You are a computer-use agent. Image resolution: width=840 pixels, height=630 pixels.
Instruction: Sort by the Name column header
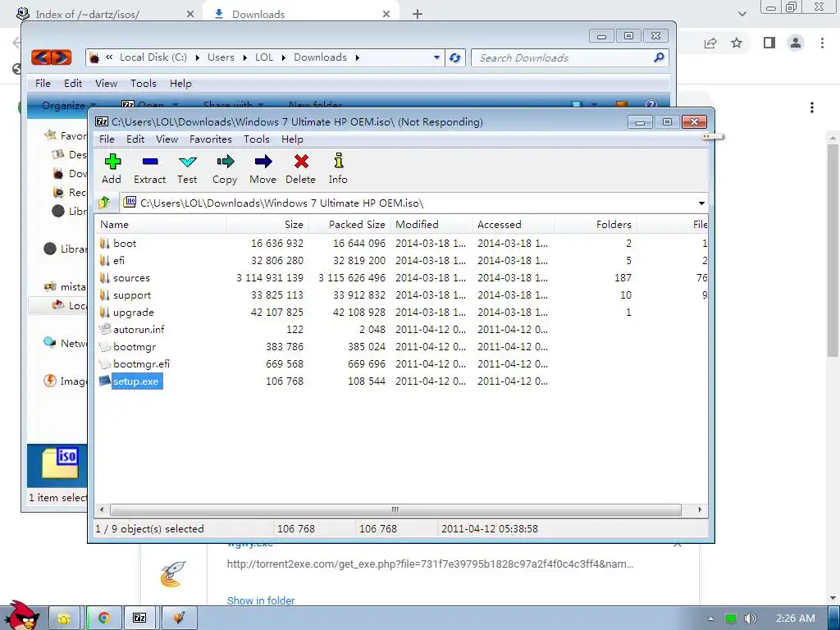tap(160, 225)
